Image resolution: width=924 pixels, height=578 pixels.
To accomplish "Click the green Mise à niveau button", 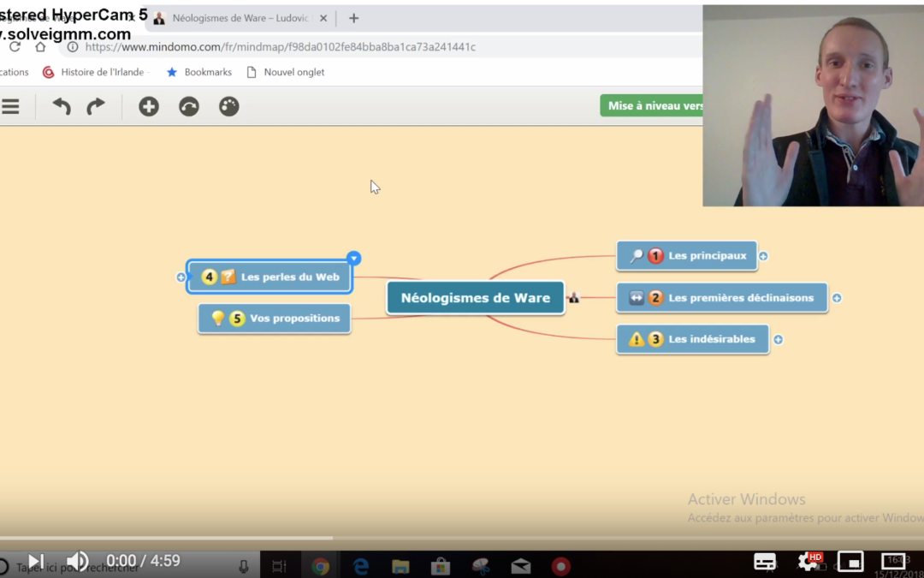I will coord(651,105).
